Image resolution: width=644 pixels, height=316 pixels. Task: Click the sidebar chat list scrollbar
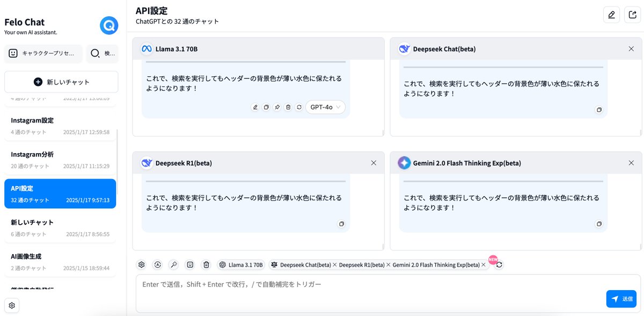click(118, 161)
